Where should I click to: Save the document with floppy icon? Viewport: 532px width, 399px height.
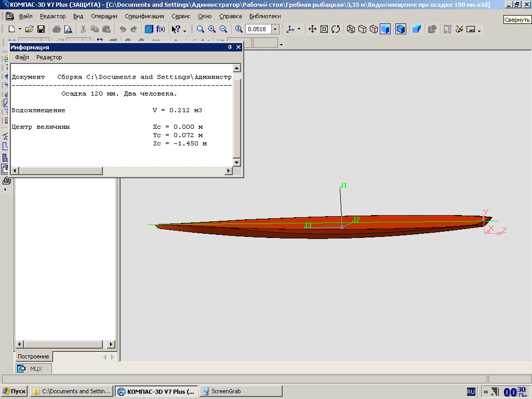(x=41, y=30)
